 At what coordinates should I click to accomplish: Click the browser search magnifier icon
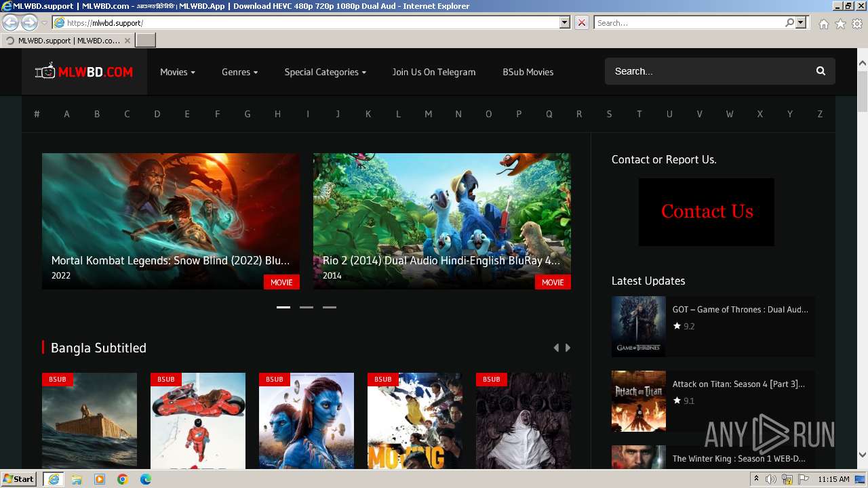pos(789,22)
